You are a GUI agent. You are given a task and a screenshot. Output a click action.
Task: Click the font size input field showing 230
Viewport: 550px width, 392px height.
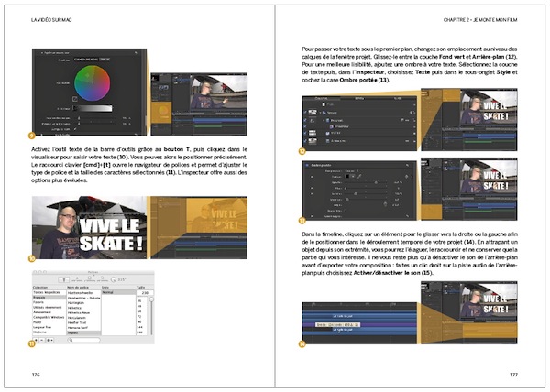145,292
